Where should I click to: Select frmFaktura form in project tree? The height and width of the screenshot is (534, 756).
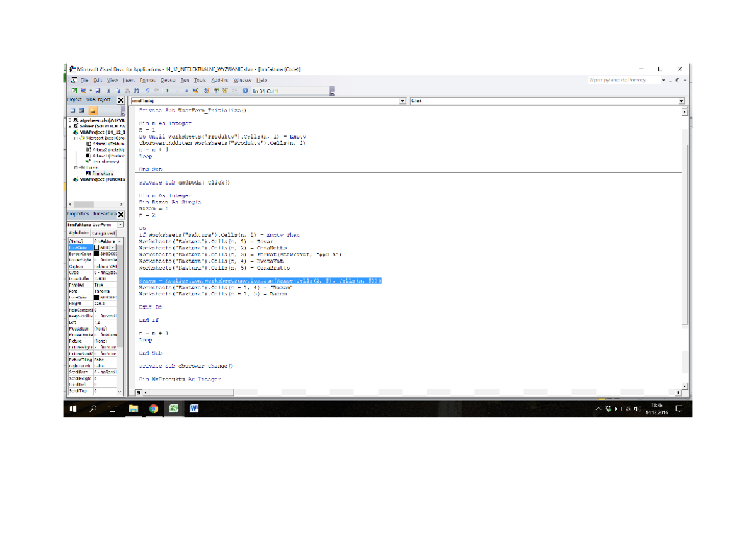(103, 173)
